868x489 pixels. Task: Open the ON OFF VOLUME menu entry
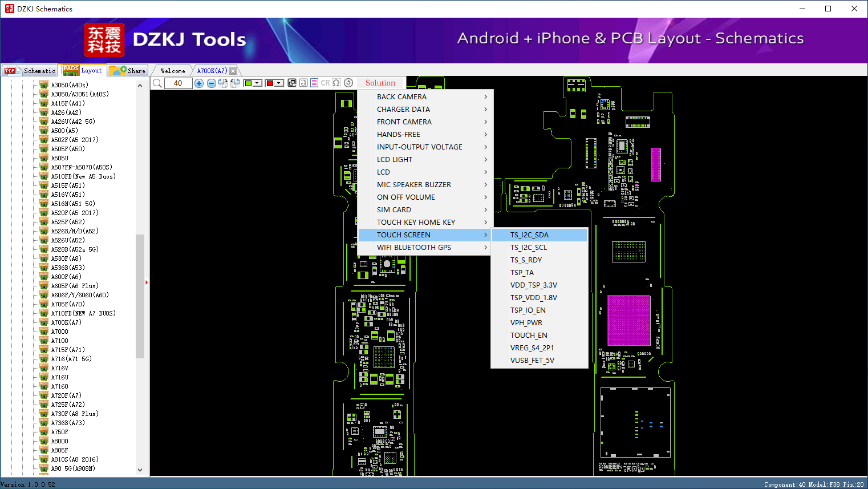[424, 197]
